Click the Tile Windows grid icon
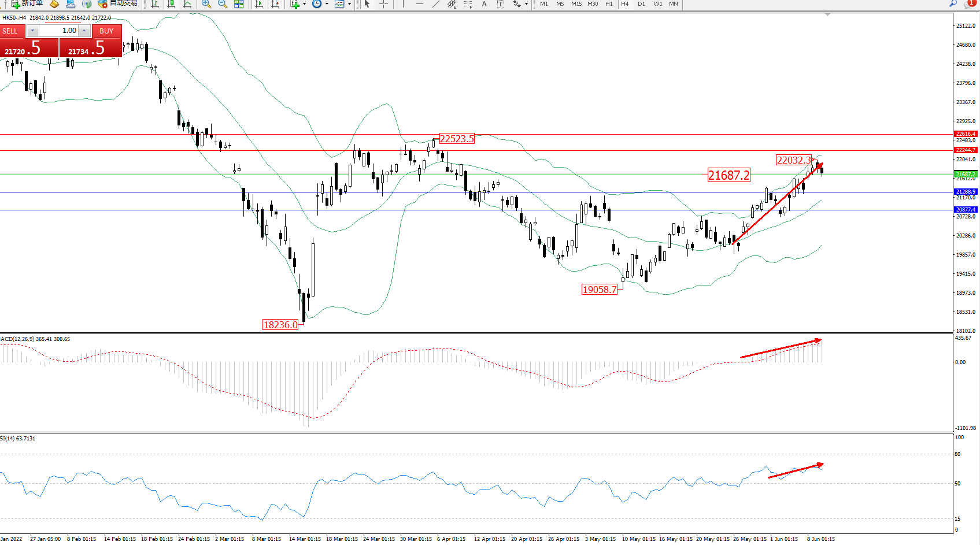Screen dimensions: 980x545 [x=239, y=4]
